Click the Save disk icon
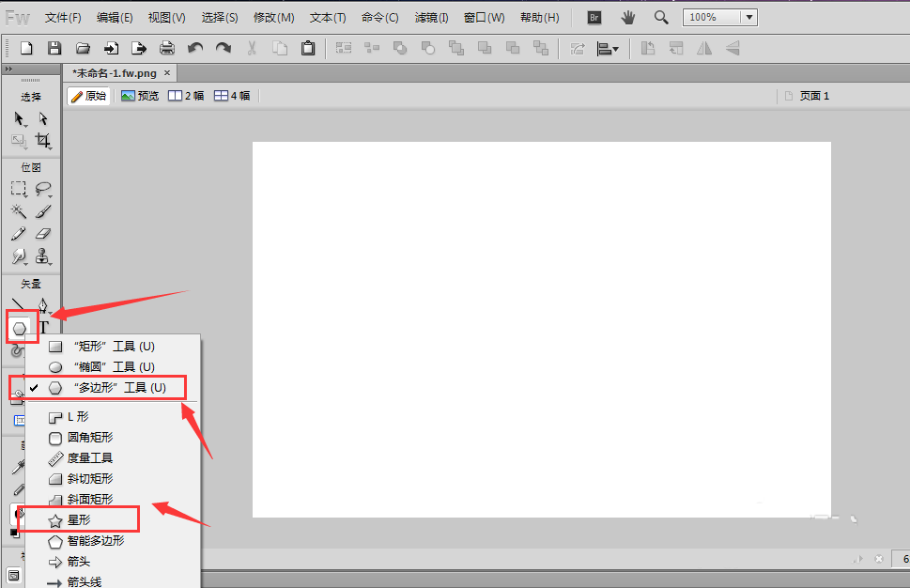The height and width of the screenshot is (588, 910). 54,48
